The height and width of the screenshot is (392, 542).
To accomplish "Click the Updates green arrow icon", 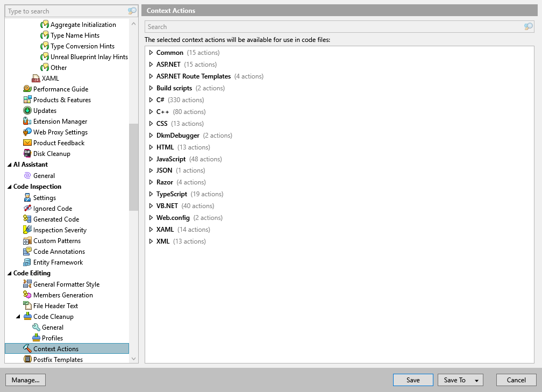I will pyautogui.click(x=27, y=110).
